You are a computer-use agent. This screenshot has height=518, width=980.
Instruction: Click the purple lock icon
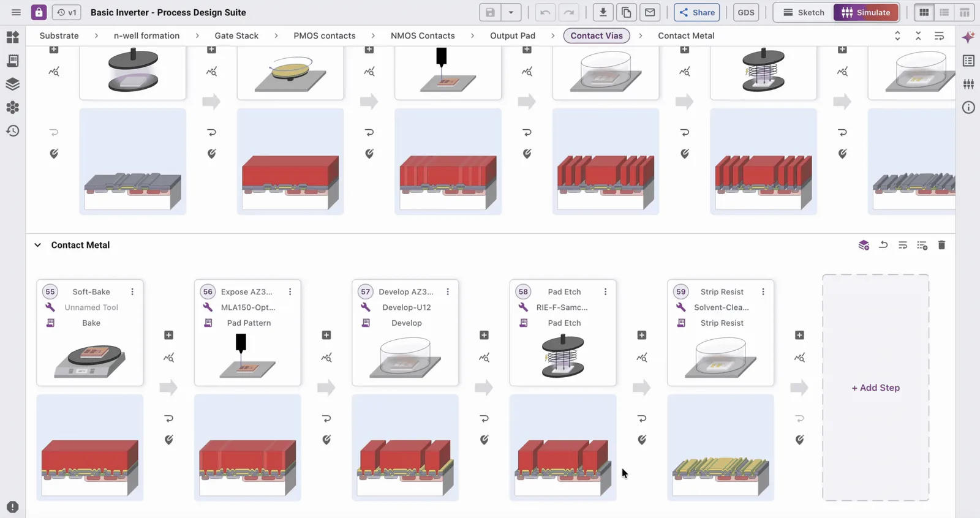pos(39,12)
